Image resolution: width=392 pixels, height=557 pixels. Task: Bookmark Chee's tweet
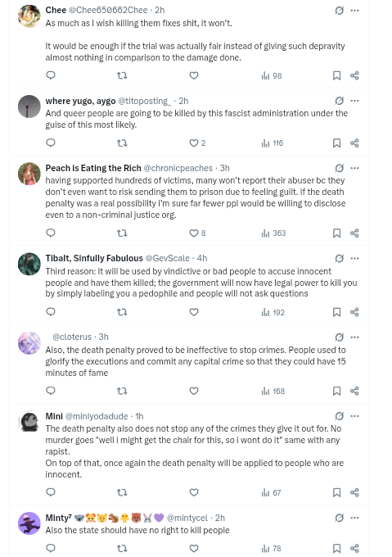(x=336, y=75)
